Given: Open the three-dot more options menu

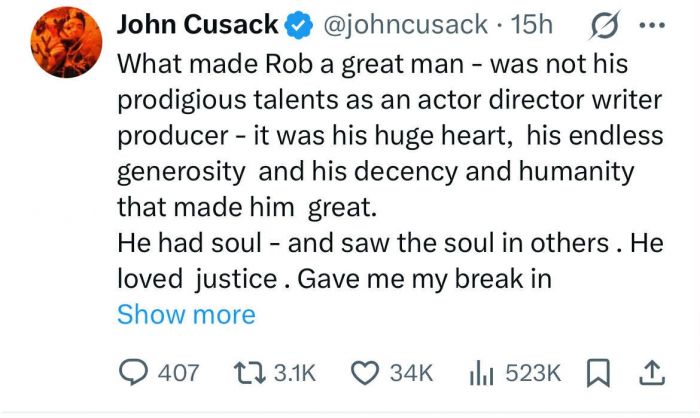Looking at the screenshot, I should click(651, 26).
